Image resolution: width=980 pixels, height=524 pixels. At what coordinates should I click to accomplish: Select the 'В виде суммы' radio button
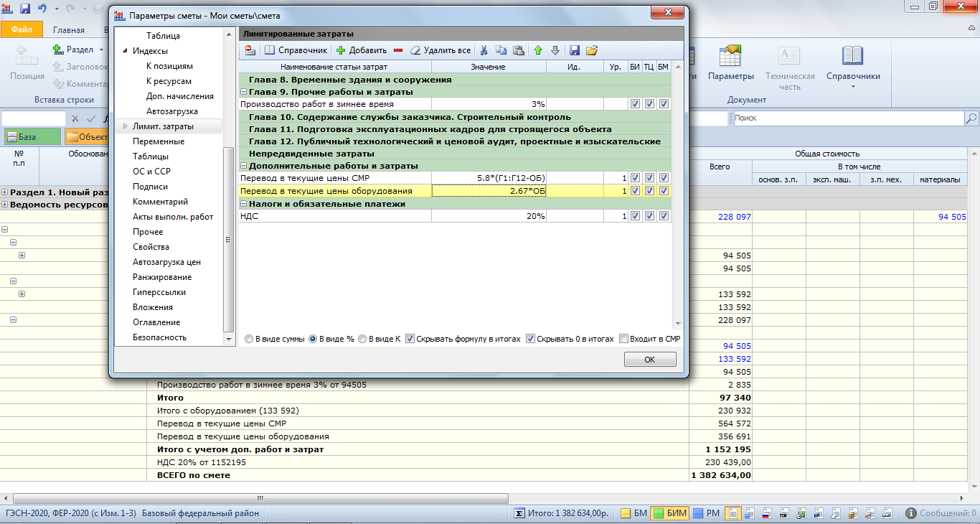249,339
